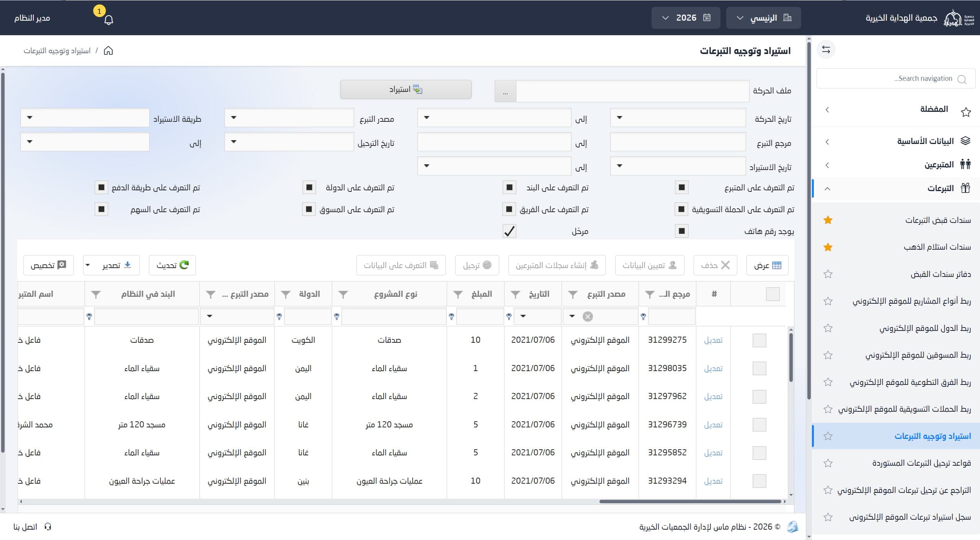
Task: Expand المفضلة menu section
Action: click(x=896, y=110)
